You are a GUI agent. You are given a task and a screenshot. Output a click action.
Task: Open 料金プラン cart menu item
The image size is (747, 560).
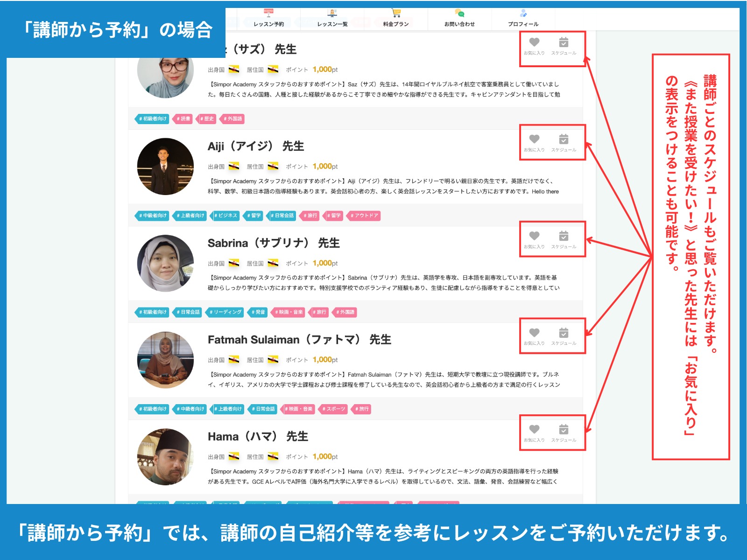point(396,18)
